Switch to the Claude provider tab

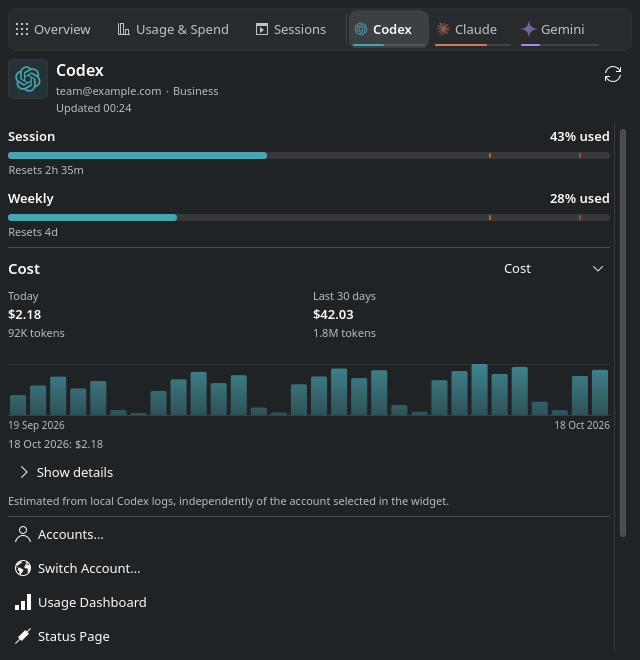pyautogui.click(x=472, y=29)
